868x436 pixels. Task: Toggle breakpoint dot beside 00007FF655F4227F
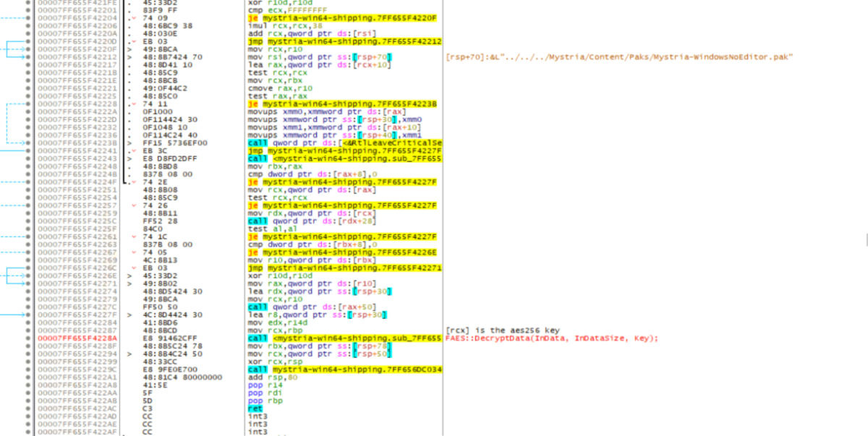click(x=28, y=315)
